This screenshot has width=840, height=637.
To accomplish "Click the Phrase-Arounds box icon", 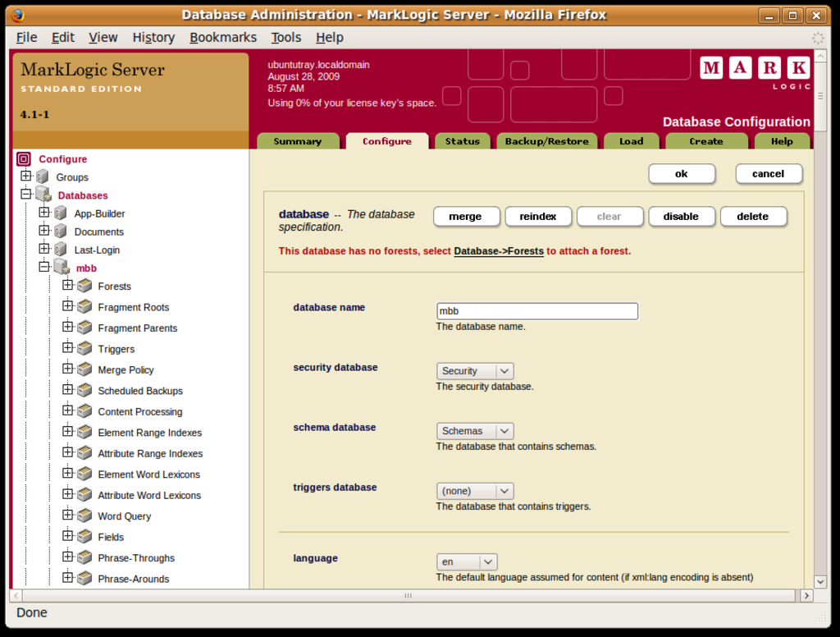I will 84,579.
